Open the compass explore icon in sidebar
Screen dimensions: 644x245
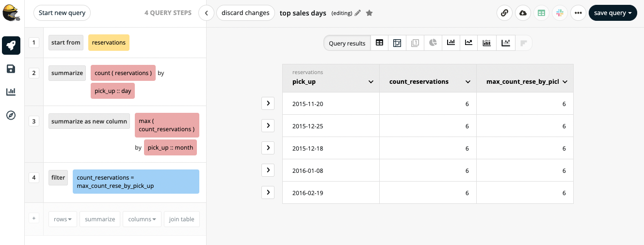[11, 115]
